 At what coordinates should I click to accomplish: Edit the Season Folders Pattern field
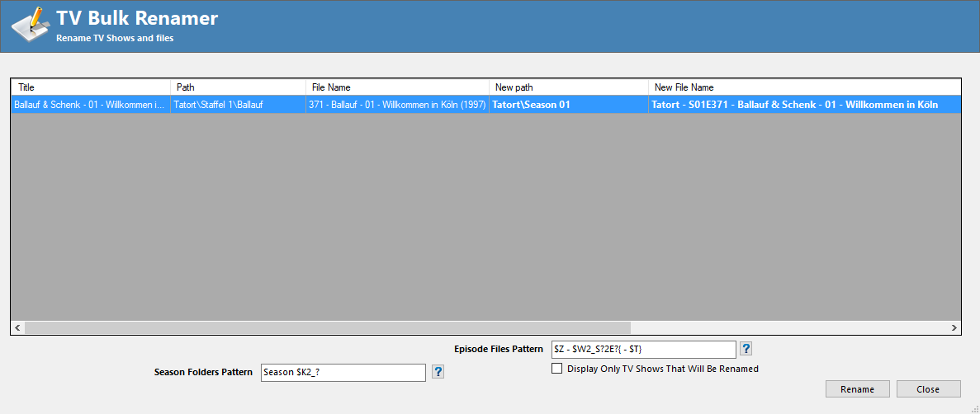[x=343, y=372]
